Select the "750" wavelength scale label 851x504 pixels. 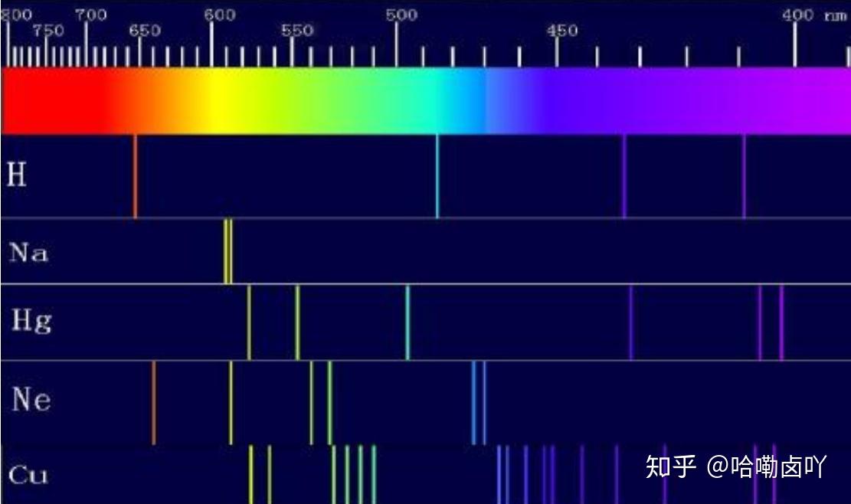(x=47, y=31)
